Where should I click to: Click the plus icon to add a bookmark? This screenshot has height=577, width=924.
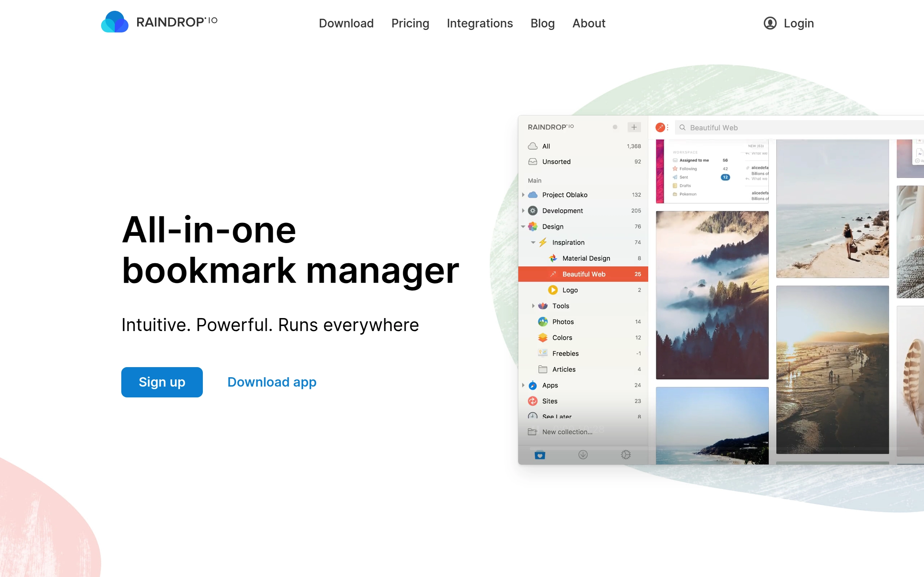(x=634, y=127)
